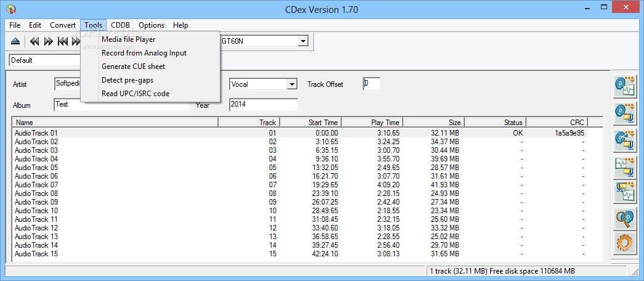644x281 pixels.
Task: Open the CDDB menu
Action: pyautogui.click(x=120, y=25)
